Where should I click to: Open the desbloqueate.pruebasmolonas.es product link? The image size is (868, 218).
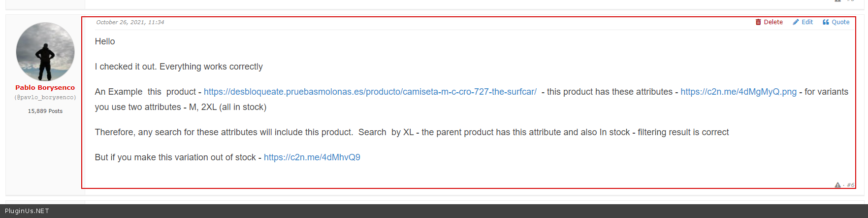[x=370, y=92]
